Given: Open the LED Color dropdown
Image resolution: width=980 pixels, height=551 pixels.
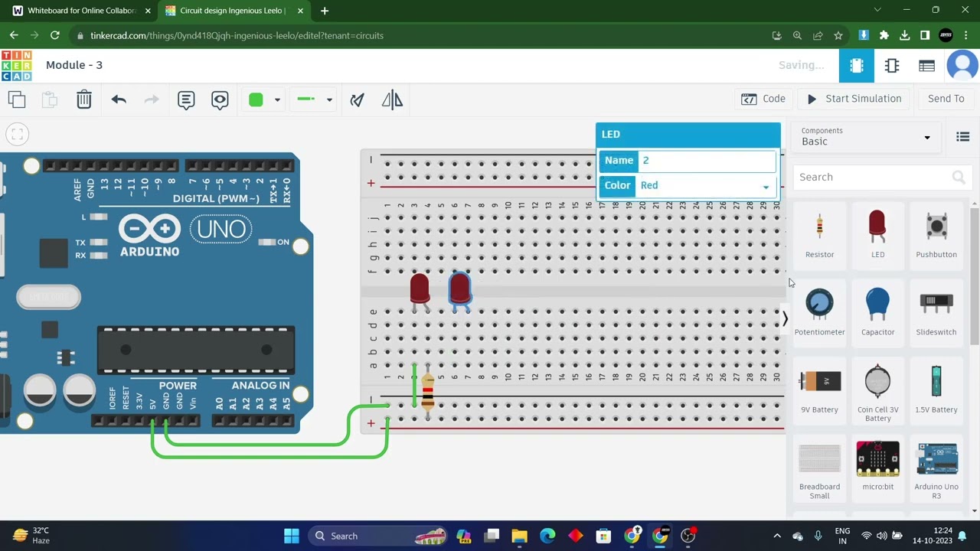Looking at the screenshot, I should click(x=707, y=185).
